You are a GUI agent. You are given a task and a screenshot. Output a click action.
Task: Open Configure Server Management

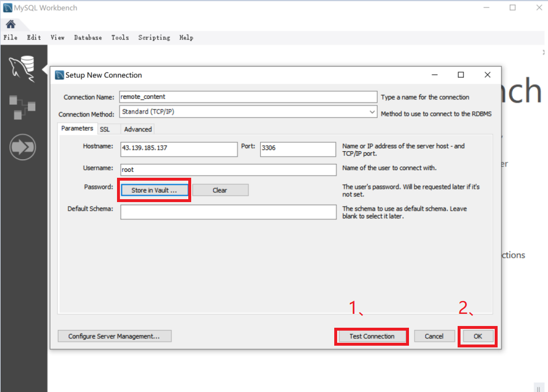[x=114, y=336]
